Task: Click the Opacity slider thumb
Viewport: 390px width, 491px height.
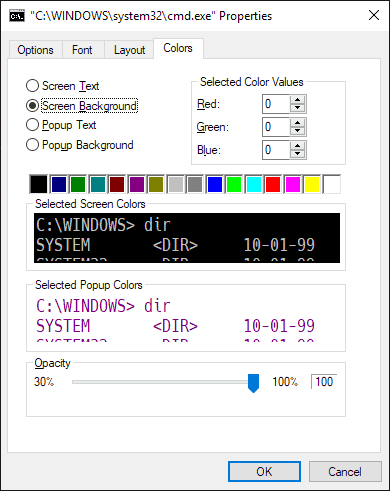Action: [x=253, y=383]
